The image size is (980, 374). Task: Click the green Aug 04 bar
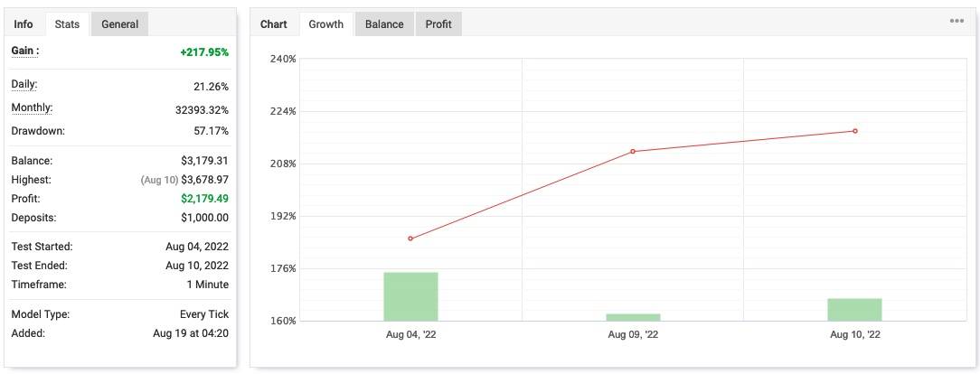[410, 296]
